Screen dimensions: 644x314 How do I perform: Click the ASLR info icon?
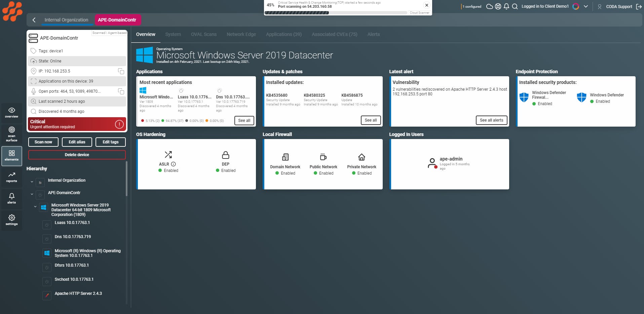[x=174, y=164]
